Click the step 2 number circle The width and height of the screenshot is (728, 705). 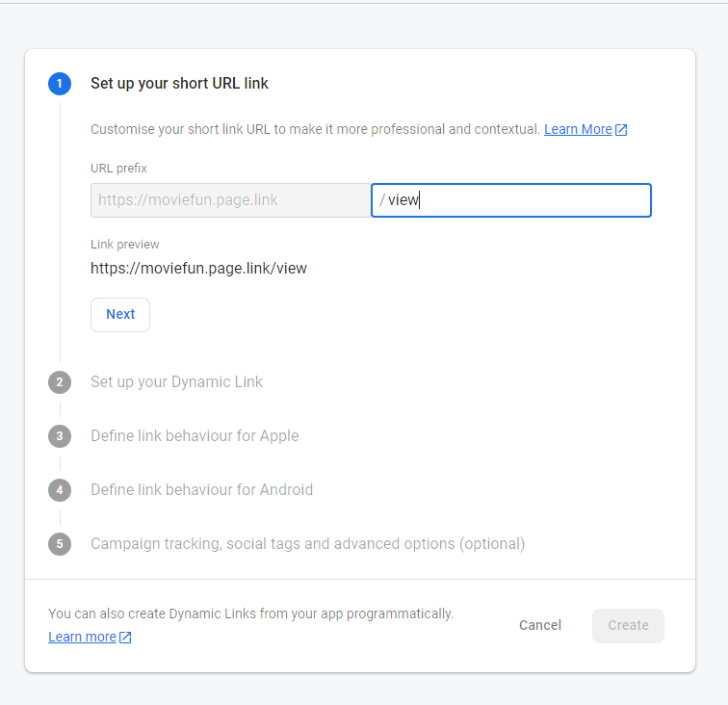(x=60, y=382)
